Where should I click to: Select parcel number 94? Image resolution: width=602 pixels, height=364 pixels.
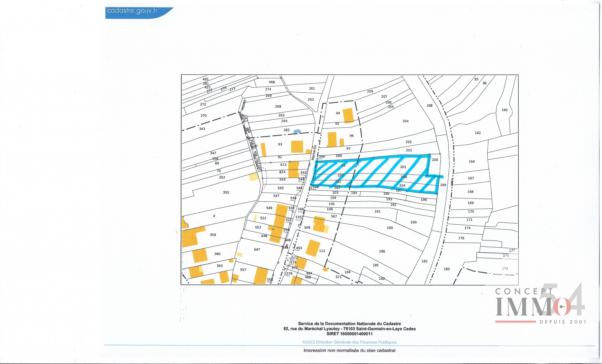pyautogui.click(x=338, y=113)
